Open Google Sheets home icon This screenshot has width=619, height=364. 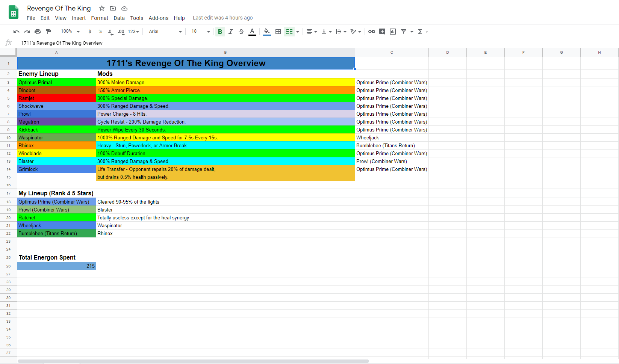pyautogui.click(x=14, y=12)
